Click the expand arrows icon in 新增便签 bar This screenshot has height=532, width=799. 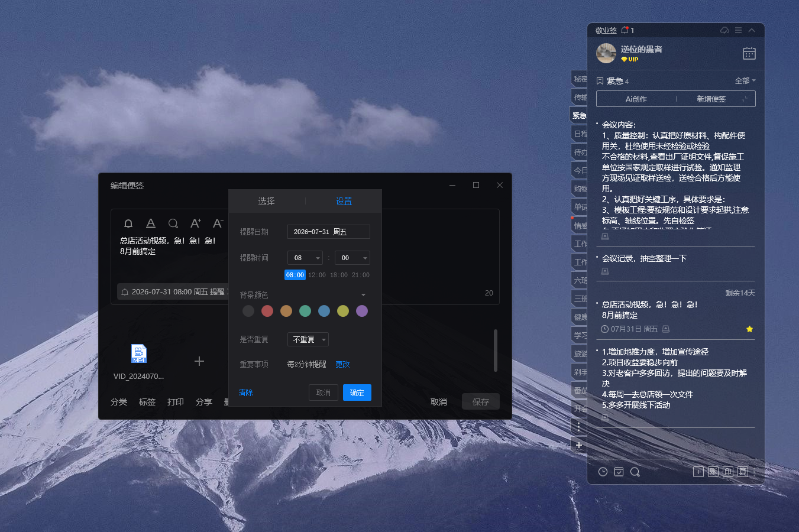pyautogui.click(x=745, y=99)
